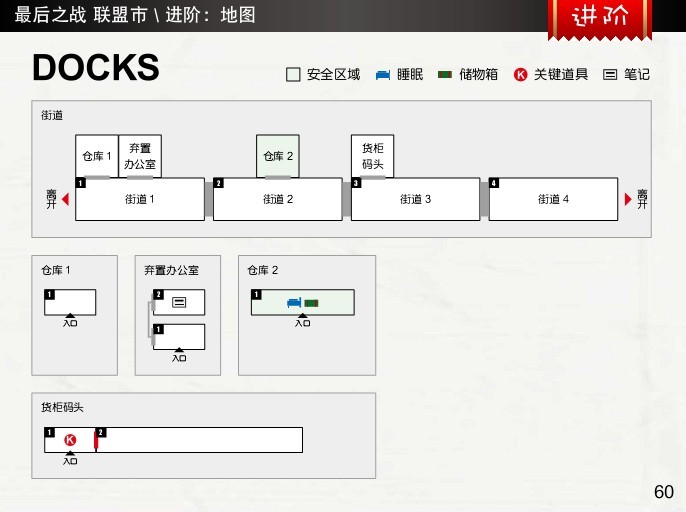The image size is (686, 512).
Task: Click the blue bed sleep icon in the legend
Action: pos(383,75)
